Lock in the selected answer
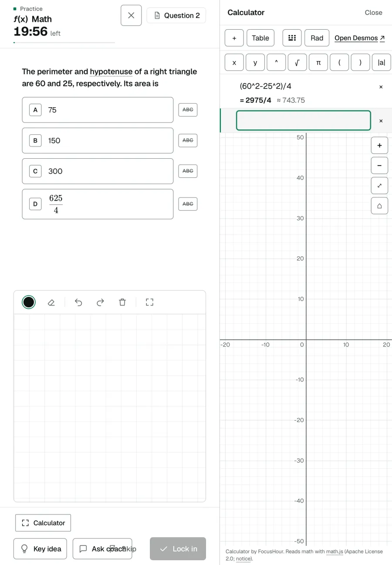Viewport: 392px width, 565px height. pos(178,549)
